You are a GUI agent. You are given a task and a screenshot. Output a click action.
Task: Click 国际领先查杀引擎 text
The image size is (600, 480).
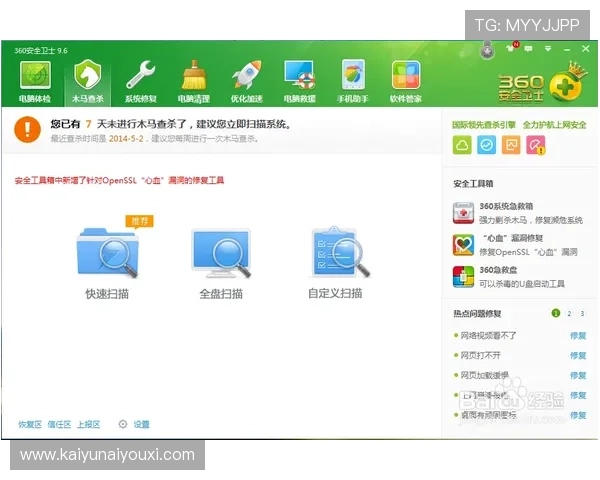click(x=484, y=125)
